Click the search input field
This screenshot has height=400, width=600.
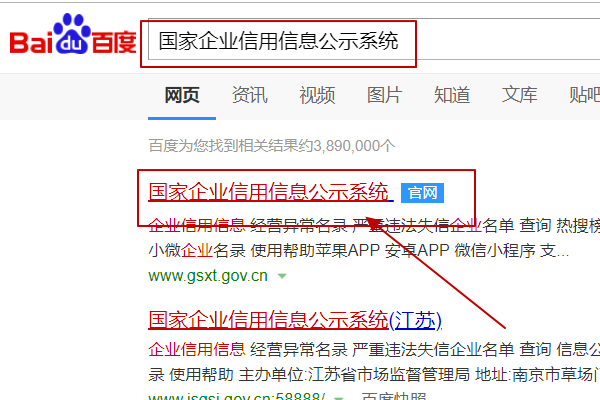click(x=374, y=39)
